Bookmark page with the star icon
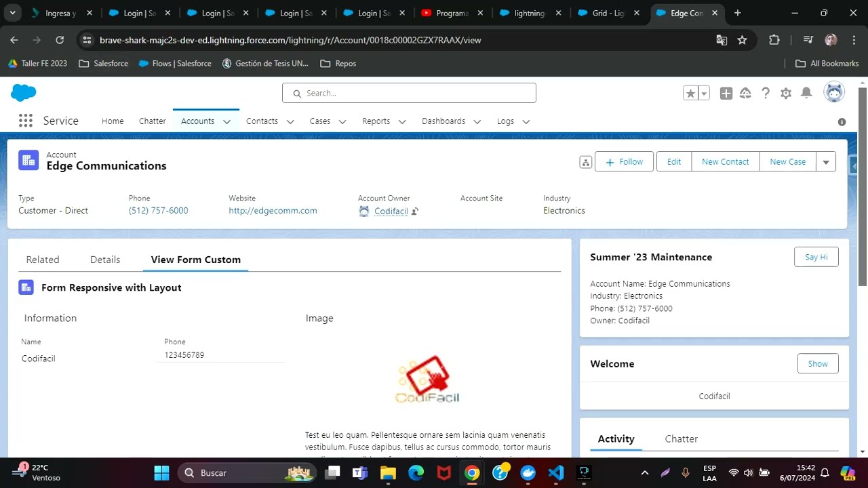 point(742,40)
